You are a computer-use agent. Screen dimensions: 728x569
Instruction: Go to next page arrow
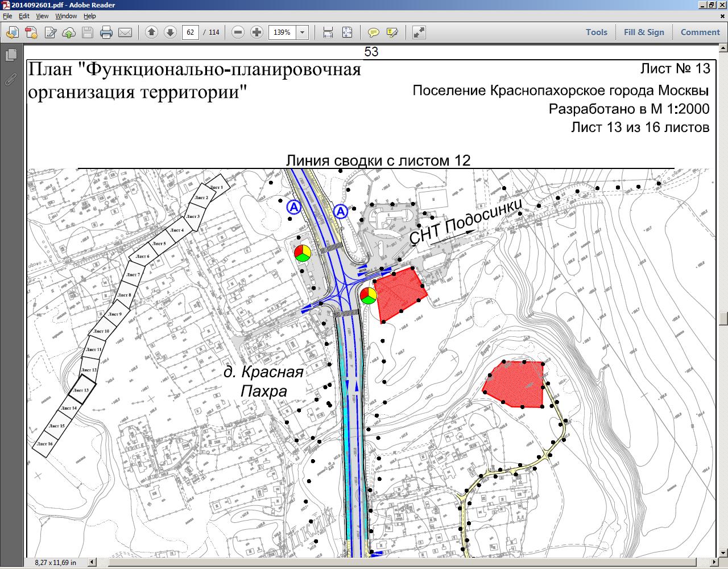(169, 32)
